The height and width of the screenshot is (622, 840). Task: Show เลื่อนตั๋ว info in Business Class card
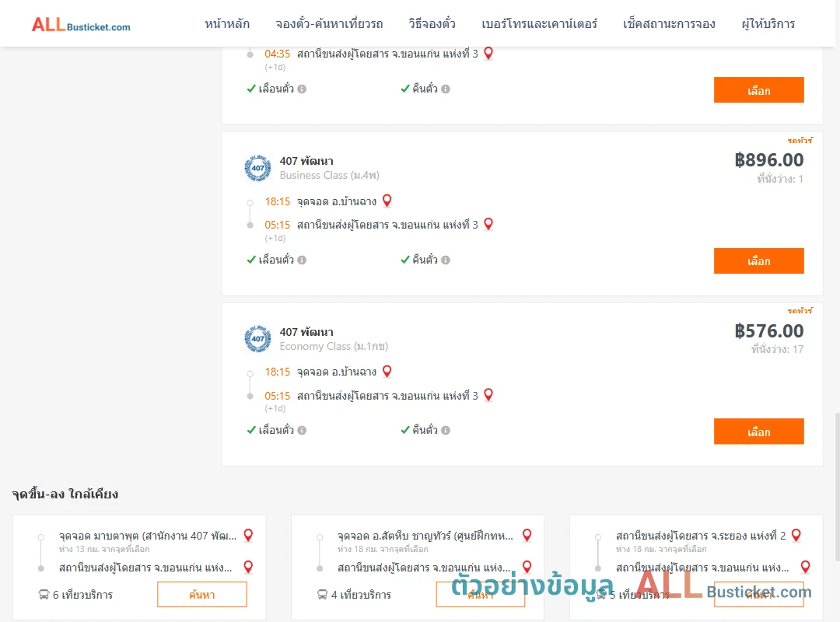[302, 260]
